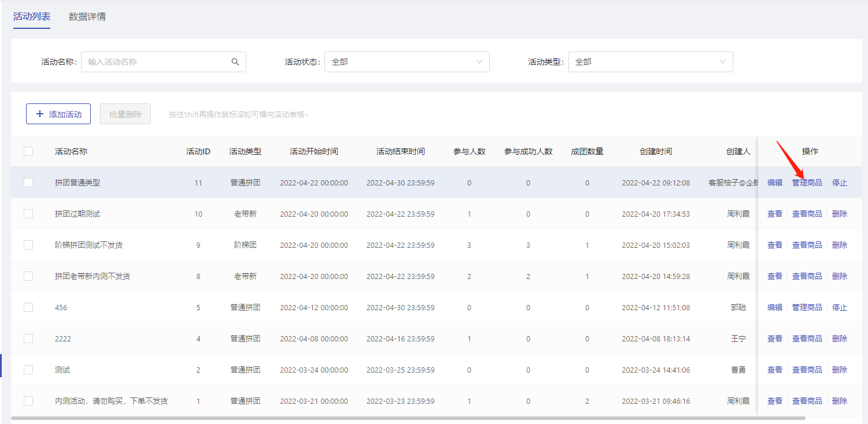Click 停止 for activity 456

coord(840,307)
